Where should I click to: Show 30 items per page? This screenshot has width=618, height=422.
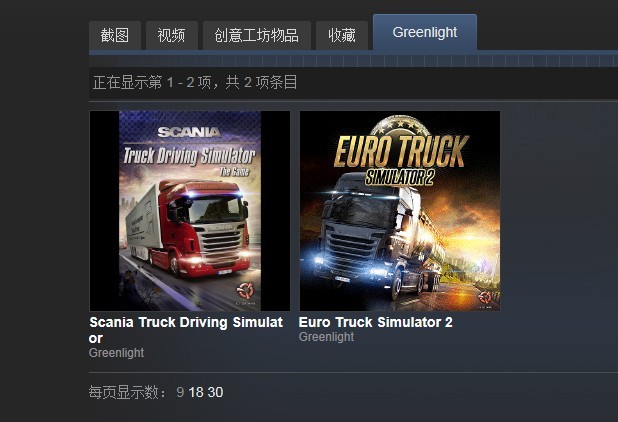215,392
